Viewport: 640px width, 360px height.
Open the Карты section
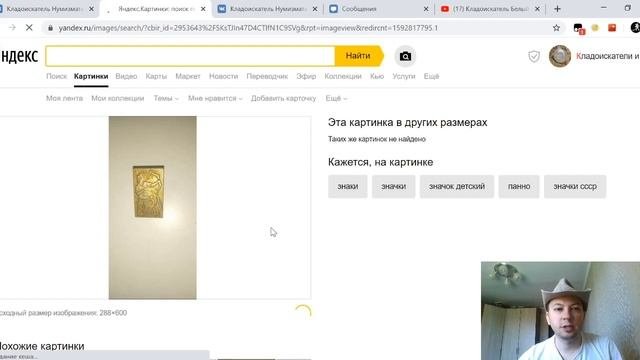[156, 76]
